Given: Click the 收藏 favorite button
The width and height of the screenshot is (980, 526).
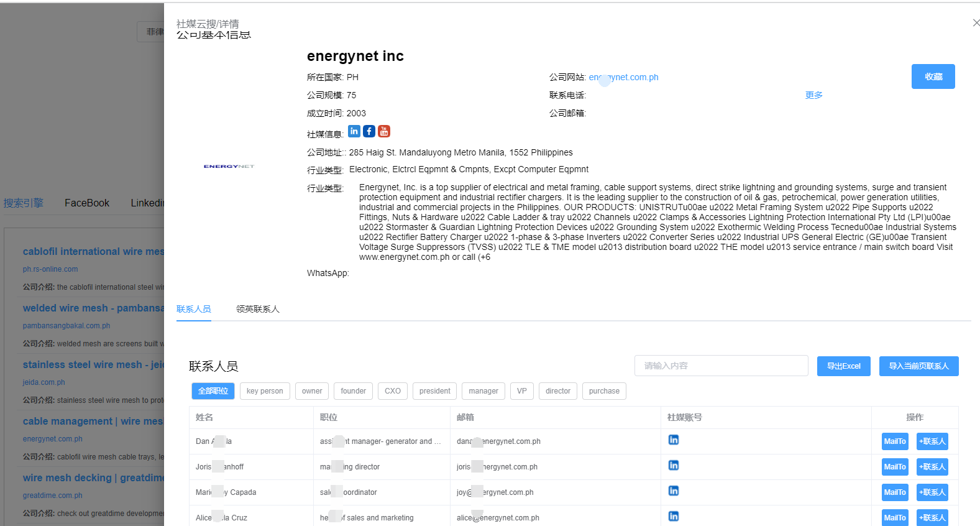Looking at the screenshot, I should click(933, 76).
